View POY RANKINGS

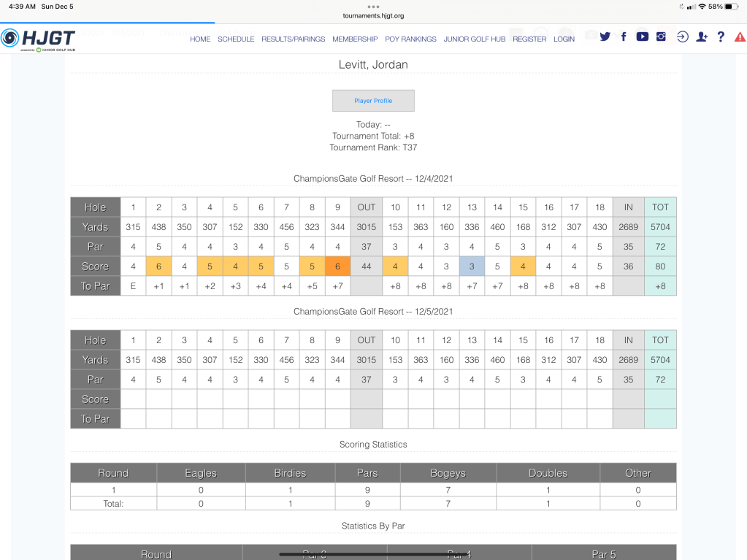[410, 39]
